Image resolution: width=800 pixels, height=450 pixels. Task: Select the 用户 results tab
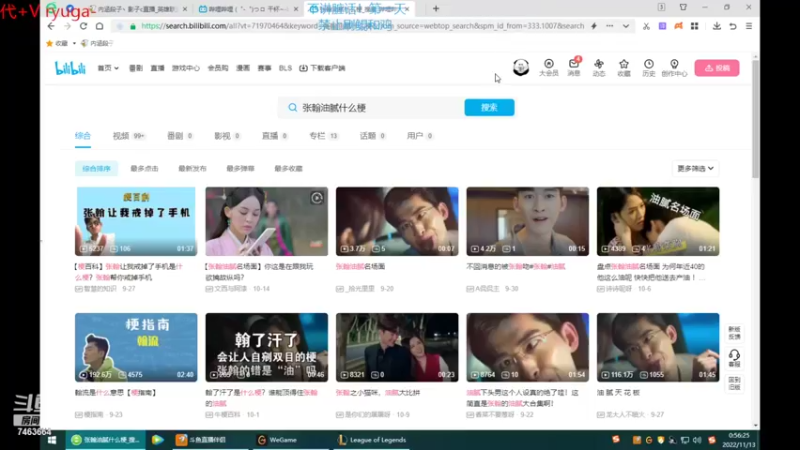419,136
